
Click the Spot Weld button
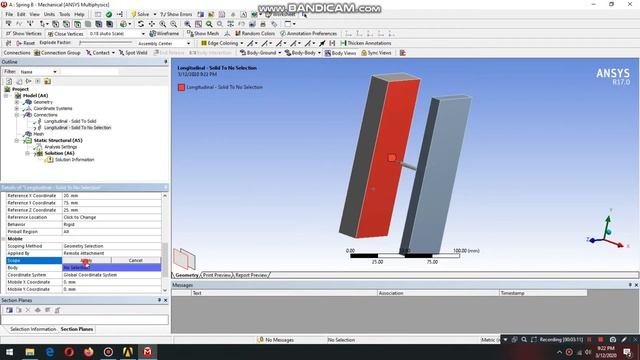click(133, 53)
